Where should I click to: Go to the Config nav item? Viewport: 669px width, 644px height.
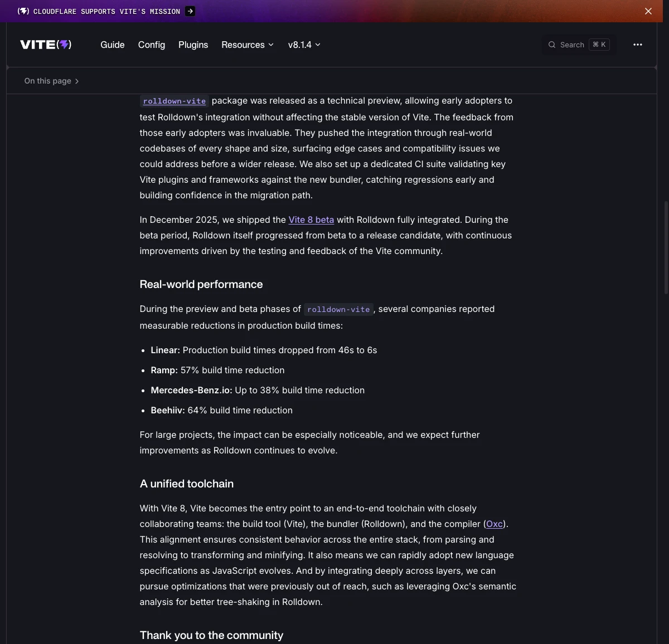(x=152, y=45)
